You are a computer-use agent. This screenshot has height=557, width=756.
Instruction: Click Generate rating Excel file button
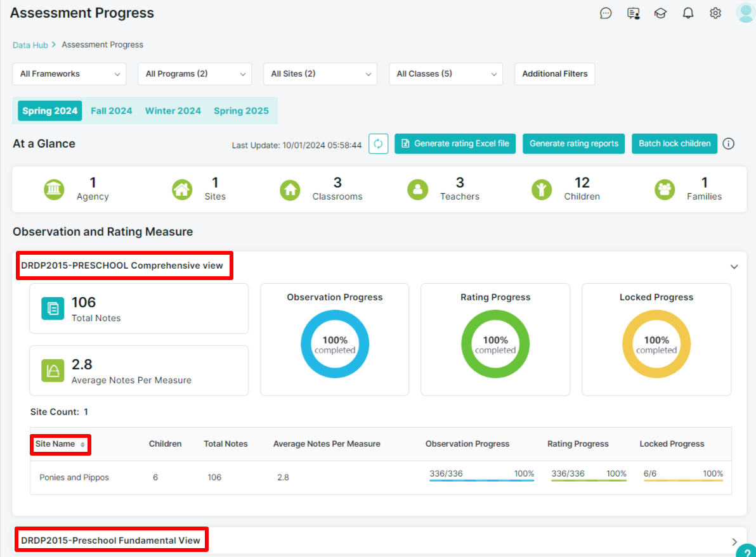tap(455, 144)
